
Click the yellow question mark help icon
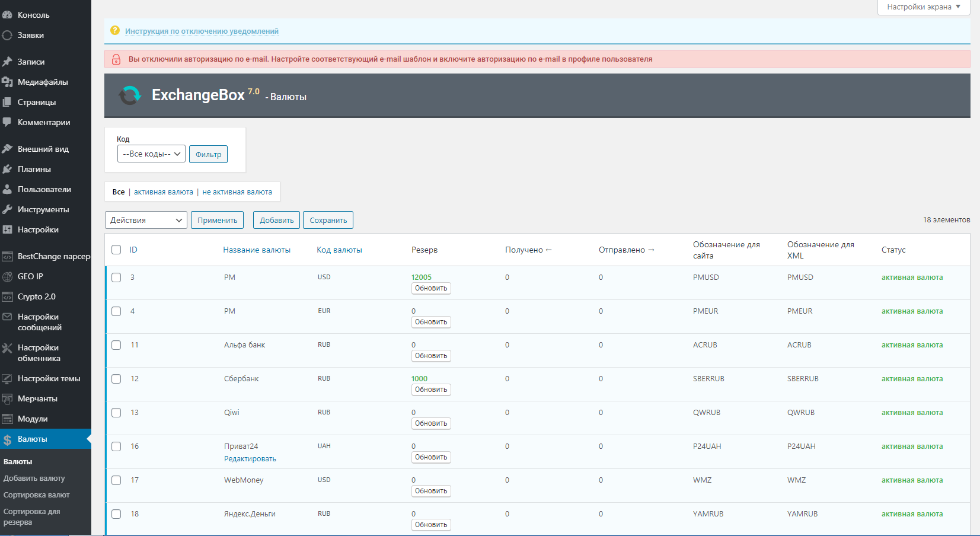pos(115,30)
